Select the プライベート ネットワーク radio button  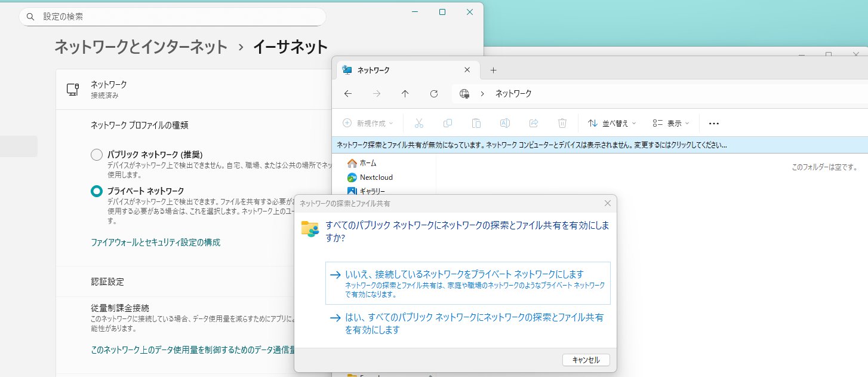click(x=97, y=191)
